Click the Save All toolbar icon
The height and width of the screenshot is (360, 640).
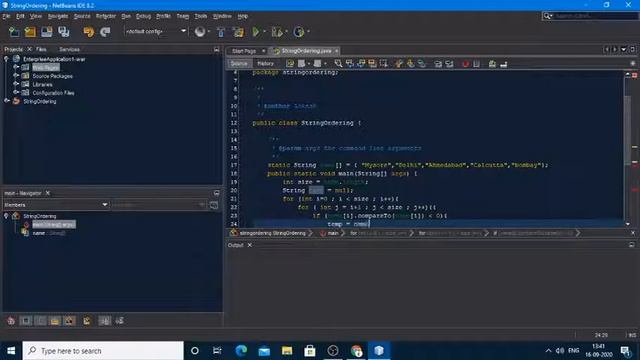coord(64,32)
